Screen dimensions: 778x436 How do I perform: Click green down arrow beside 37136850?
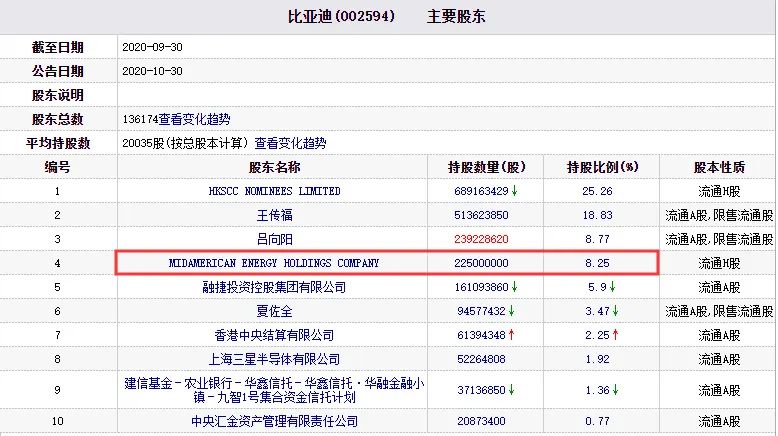point(512,390)
